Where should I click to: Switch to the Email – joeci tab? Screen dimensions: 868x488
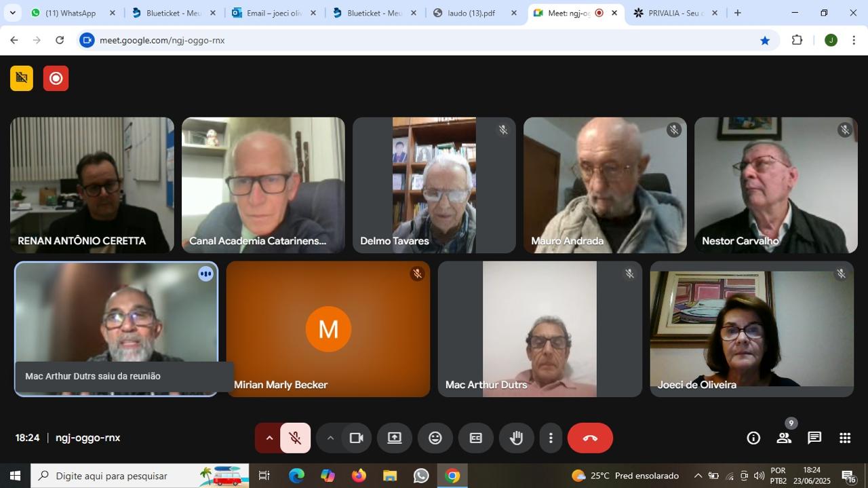(273, 13)
